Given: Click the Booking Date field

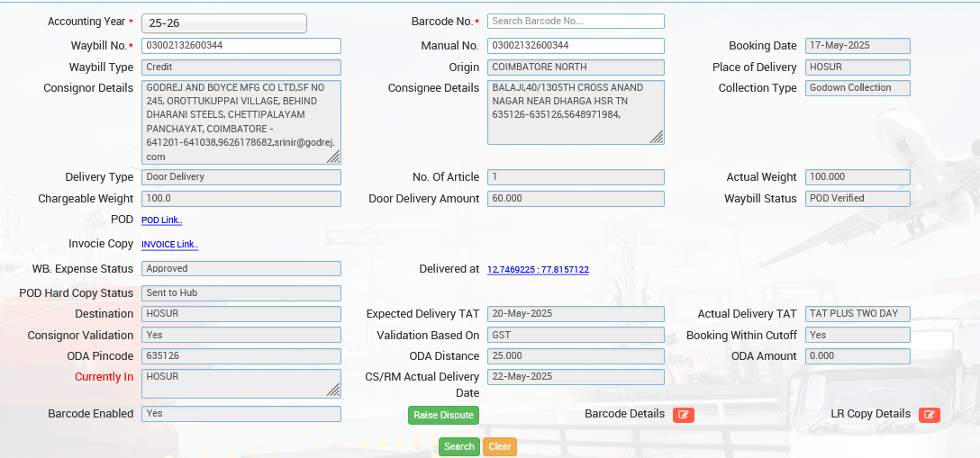Looking at the screenshot, I should coord(857,46).
